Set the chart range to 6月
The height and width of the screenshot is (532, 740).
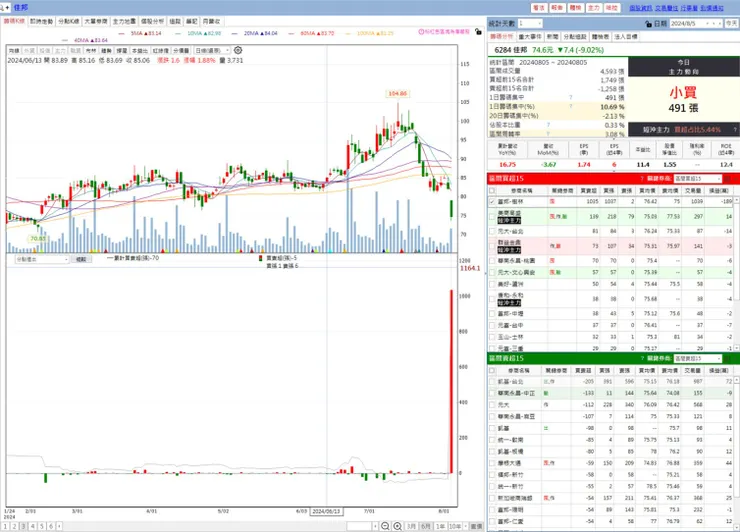426,526
